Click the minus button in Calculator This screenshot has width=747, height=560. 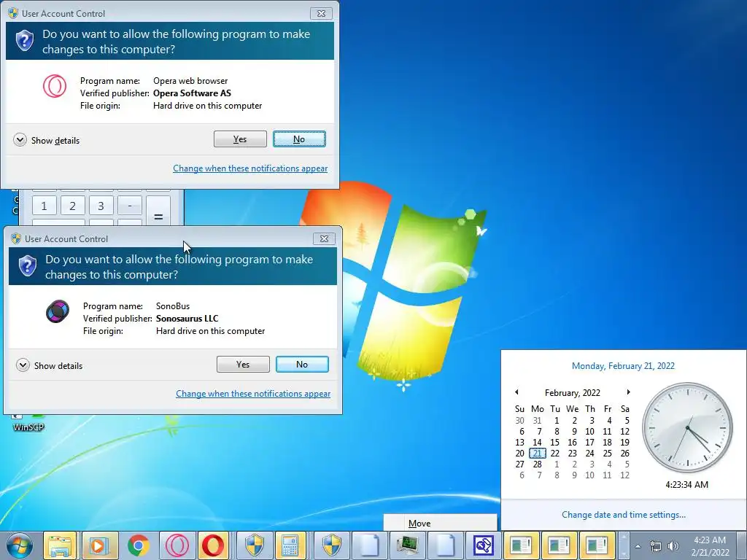(x=130, y=206)
